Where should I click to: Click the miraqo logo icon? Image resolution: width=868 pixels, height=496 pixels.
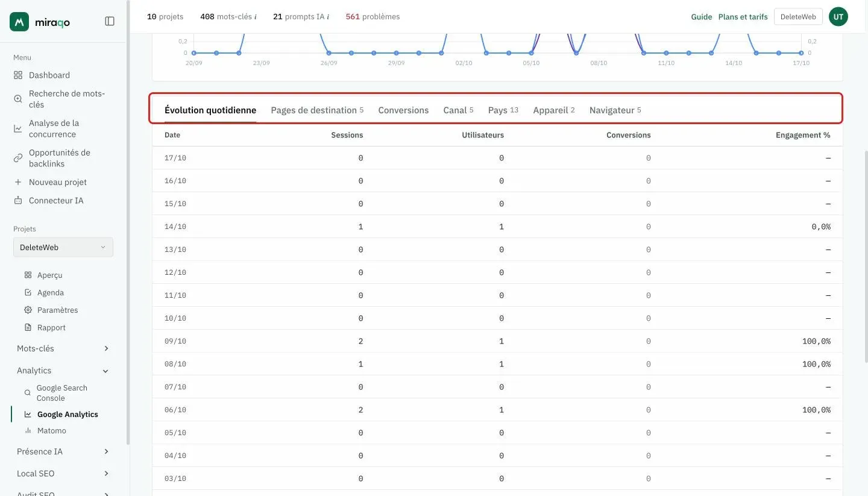tap(19, 22)
